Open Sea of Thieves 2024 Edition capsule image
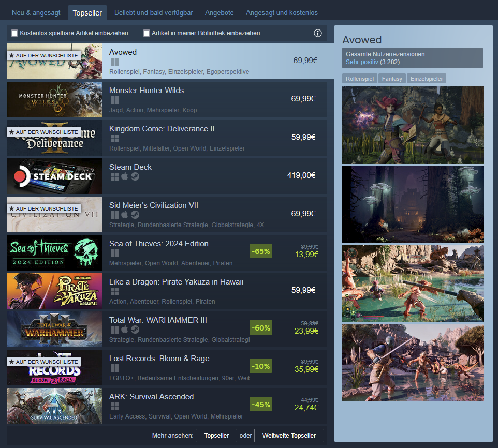This screenshot has height=448, width=498. coord(54,252)
